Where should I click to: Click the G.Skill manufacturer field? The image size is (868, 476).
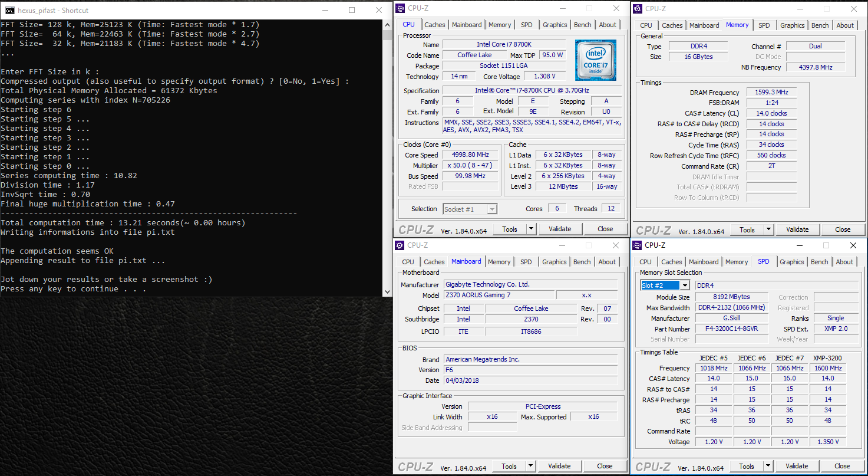[732, 318]
